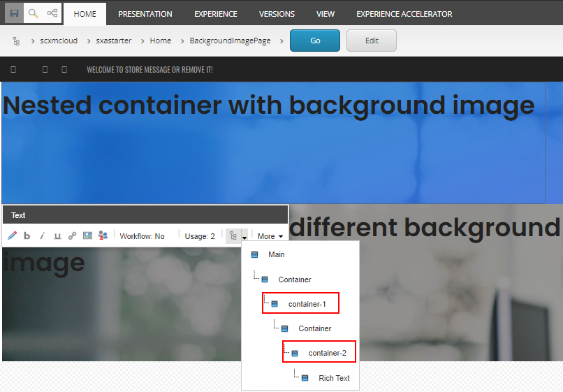This screenshot has height=392, width=563.
Task: Click the welcome store message text
Action: pos(149,70)
